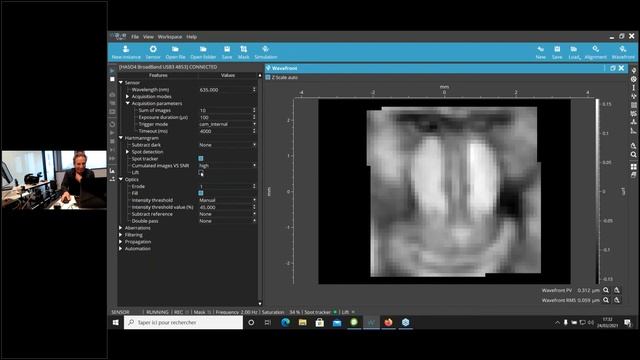The image size is (640, 360).
Task: Click first magnifier next to Wavefront RMS
Action: point(606,300)
